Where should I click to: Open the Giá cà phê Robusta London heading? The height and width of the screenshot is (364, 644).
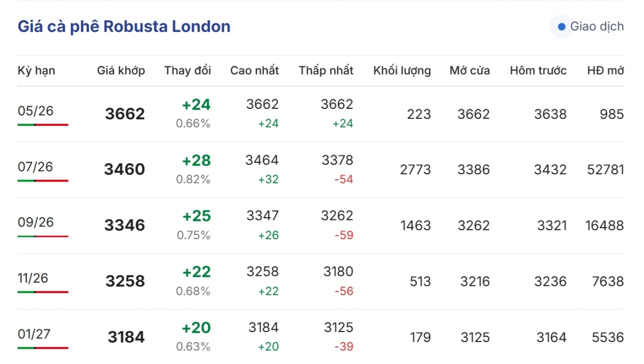tap(124, 26)
